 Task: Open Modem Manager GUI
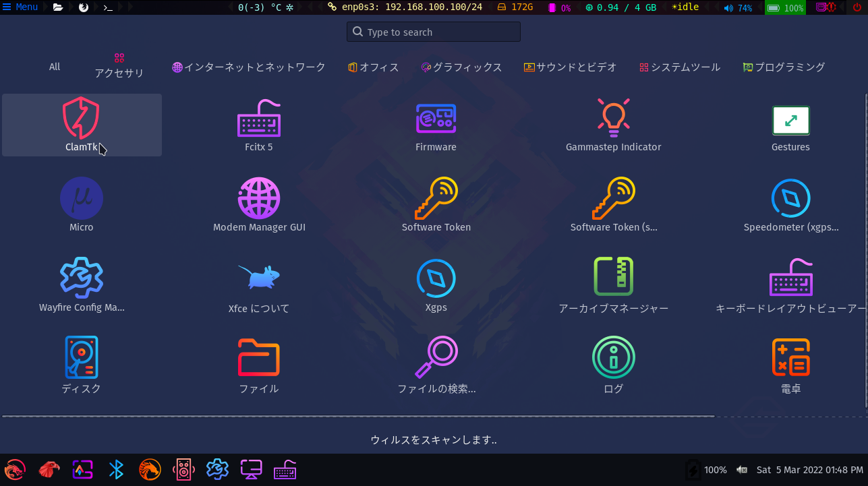(x=259, y=206)
